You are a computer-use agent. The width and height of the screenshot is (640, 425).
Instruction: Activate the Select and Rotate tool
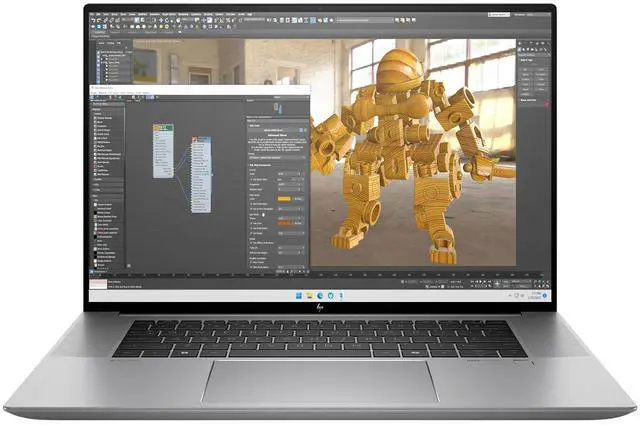167,20
